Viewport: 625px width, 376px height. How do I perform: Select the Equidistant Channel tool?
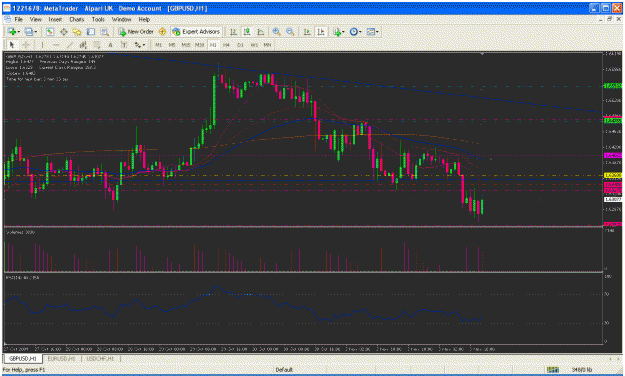(x=83, y=45)
